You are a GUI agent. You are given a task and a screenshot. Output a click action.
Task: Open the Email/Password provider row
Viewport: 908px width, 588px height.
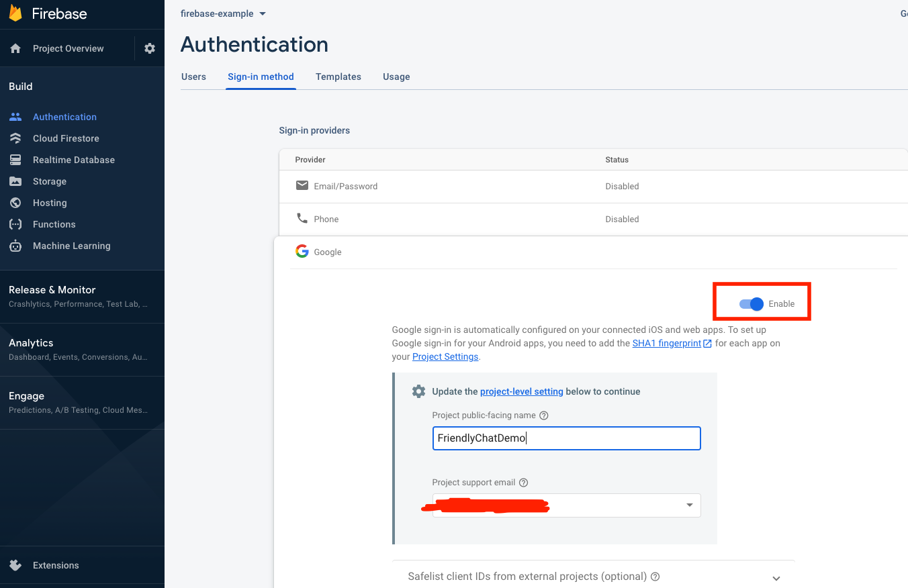click(x=346, y=186)
